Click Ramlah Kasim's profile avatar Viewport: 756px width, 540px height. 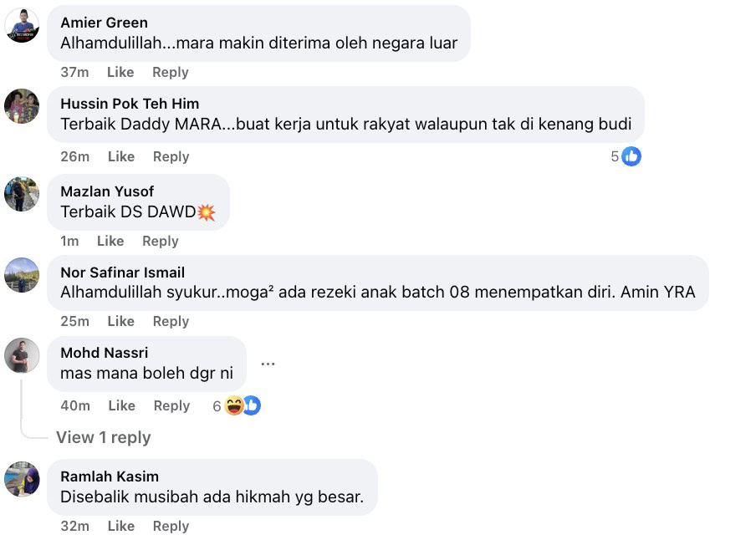tap(22, 479)
